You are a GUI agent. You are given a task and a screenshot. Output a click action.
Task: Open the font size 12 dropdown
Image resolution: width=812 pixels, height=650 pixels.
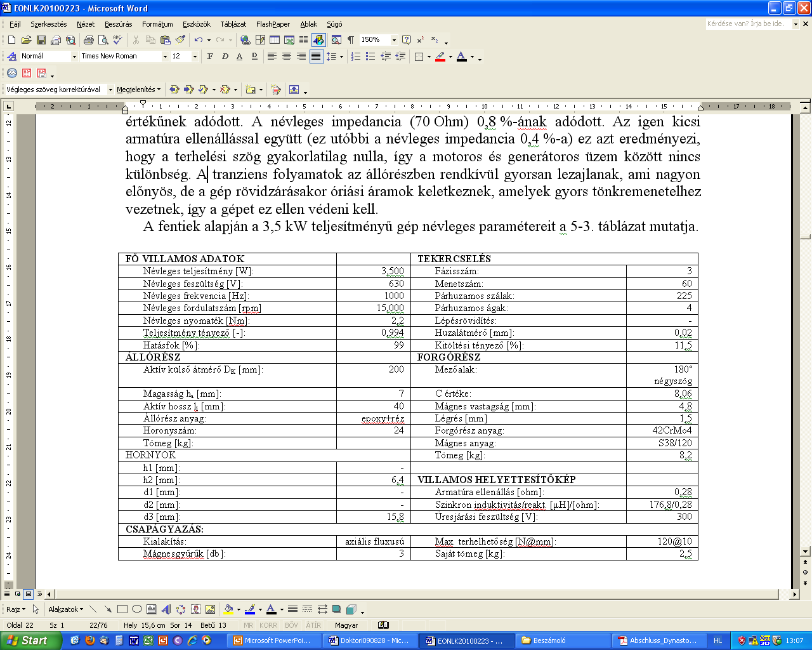[x=194, y=56]
